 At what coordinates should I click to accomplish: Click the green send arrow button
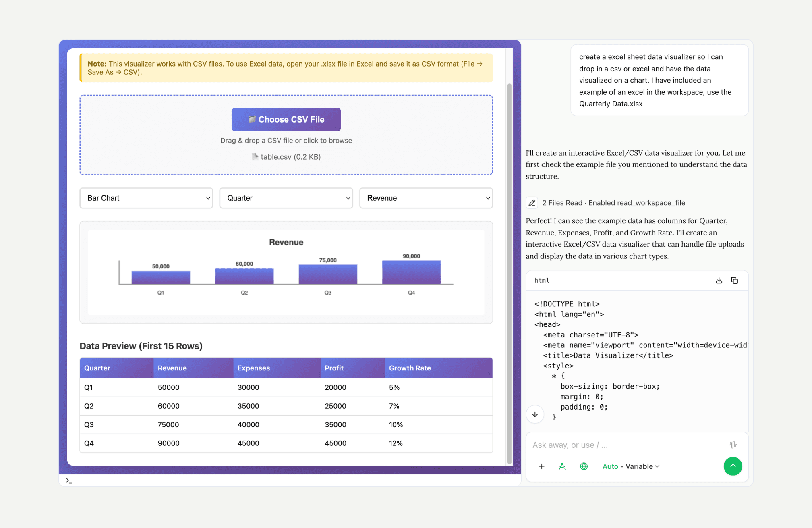click(733, 466)
